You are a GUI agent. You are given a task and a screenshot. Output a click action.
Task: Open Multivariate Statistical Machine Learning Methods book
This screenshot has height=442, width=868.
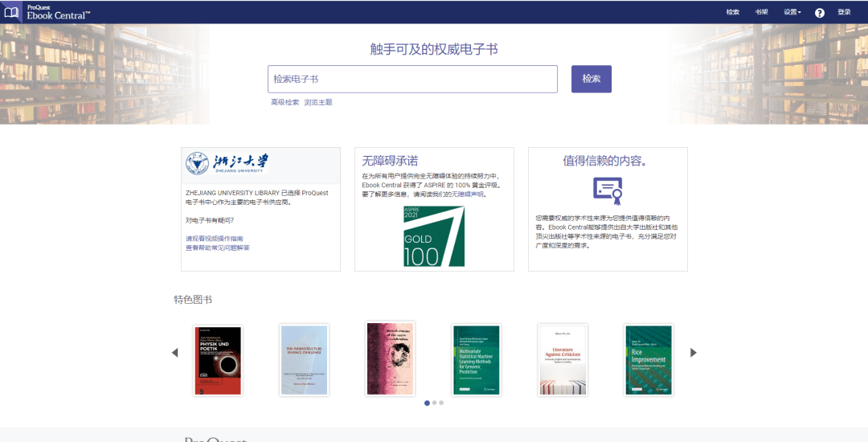tap(477, 360)
